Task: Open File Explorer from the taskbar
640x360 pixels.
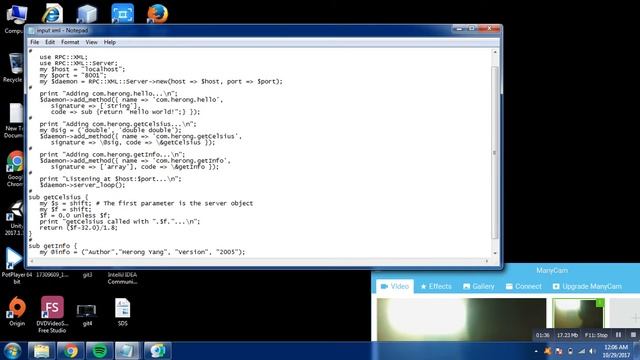Action: [41, 351]
